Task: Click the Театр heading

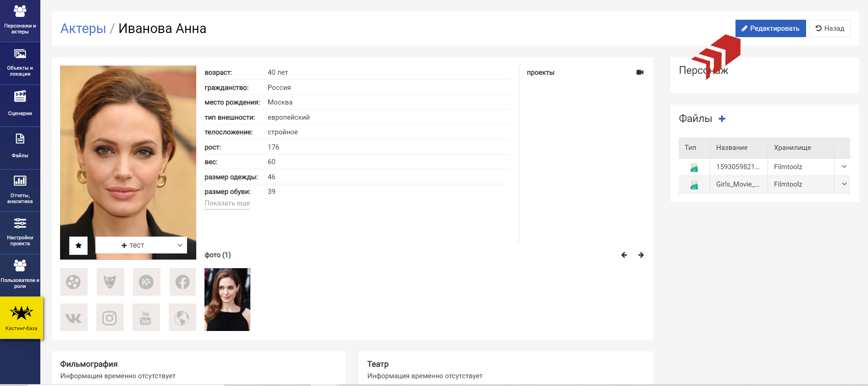Action: pyautogui.click(x=378, y=364)
